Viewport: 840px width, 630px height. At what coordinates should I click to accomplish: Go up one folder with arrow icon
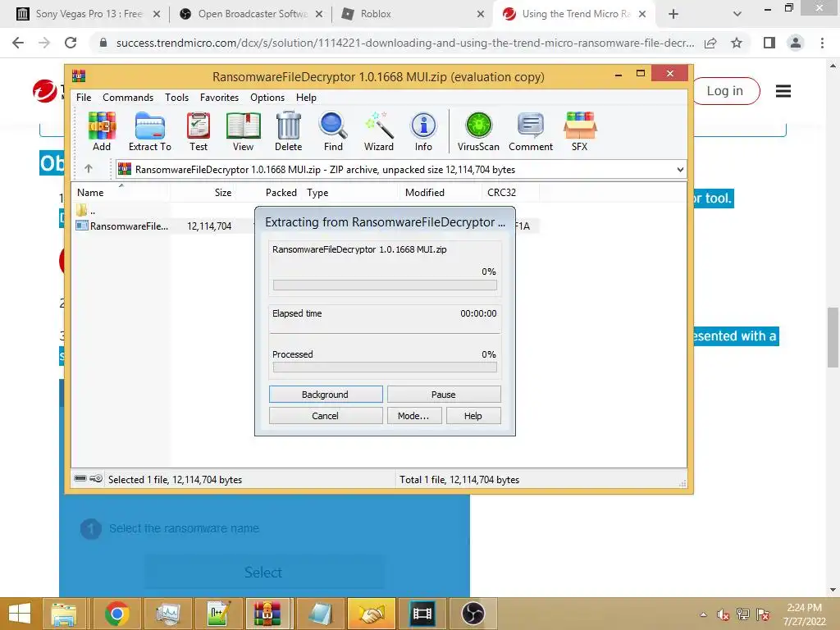(x=89, y=169)
